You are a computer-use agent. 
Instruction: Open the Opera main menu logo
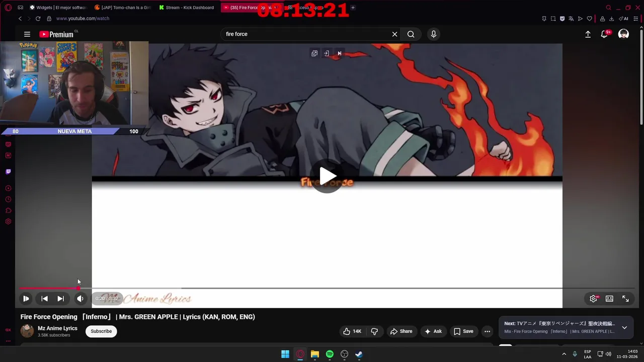pos(8,8)
